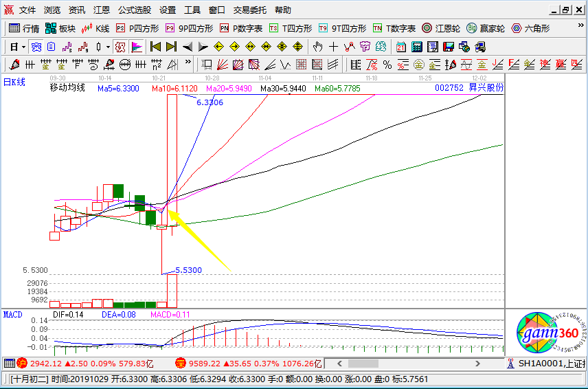Click yellow diamond horizontal-expand icon
Screen dimensions: 588x389
[250, 47]
